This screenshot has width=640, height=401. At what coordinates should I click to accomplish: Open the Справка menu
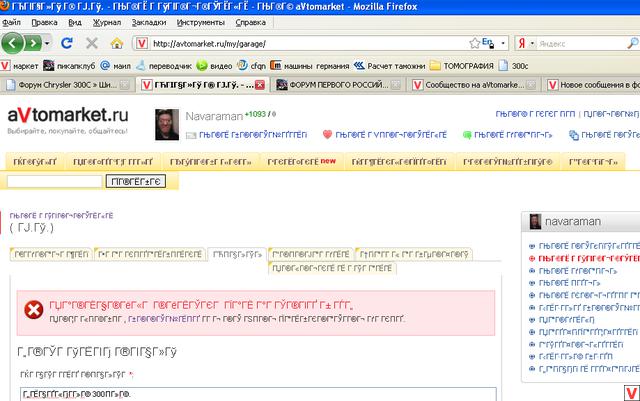[251, 22]
